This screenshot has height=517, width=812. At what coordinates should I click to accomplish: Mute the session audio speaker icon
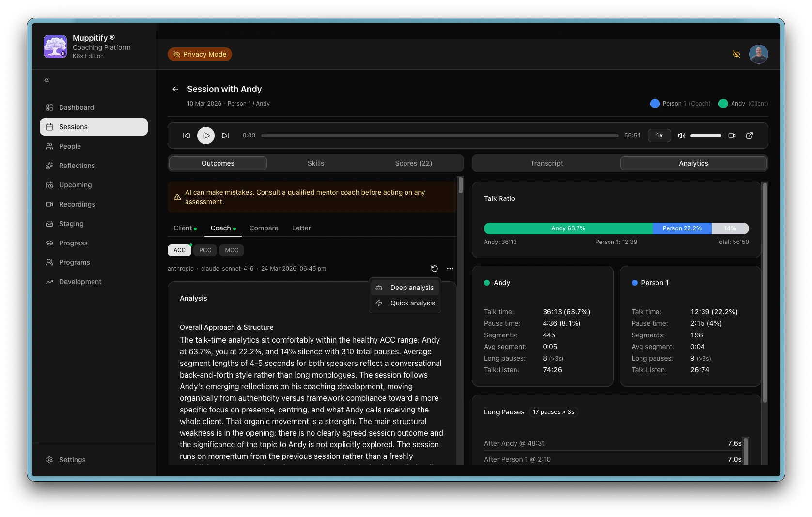681,136
